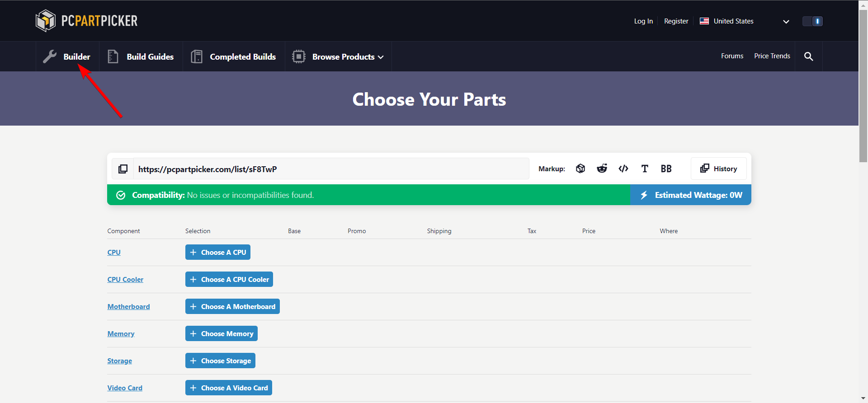The height and width of the screenshot is (403, 868).
Task: Click the Base column header
Action: 294,231
